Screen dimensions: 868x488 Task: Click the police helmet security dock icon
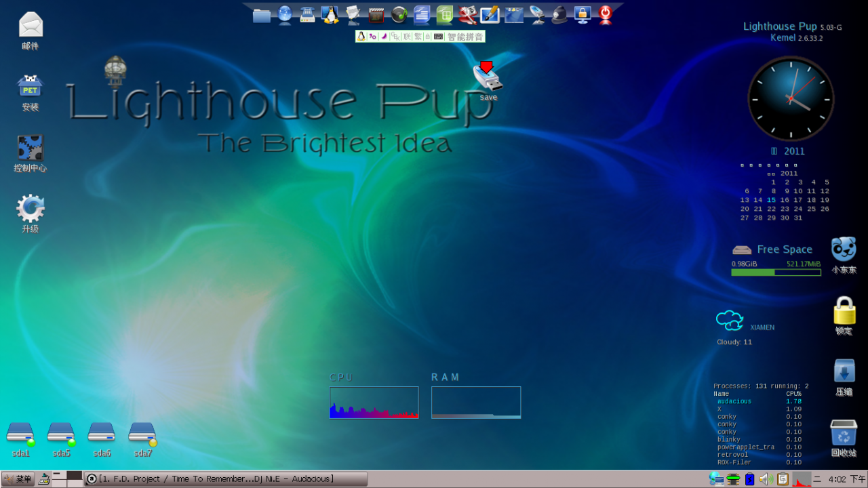coord(559,15)
